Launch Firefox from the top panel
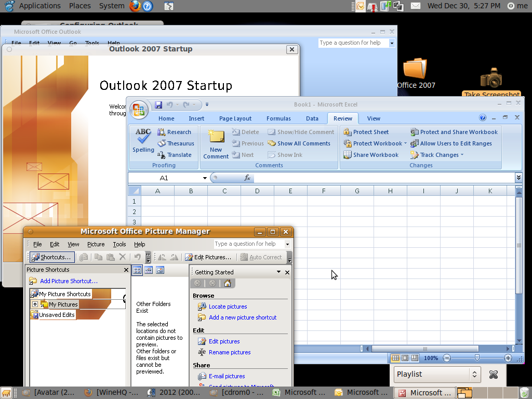The image size is (532, 399). click(x=135, y=6)
